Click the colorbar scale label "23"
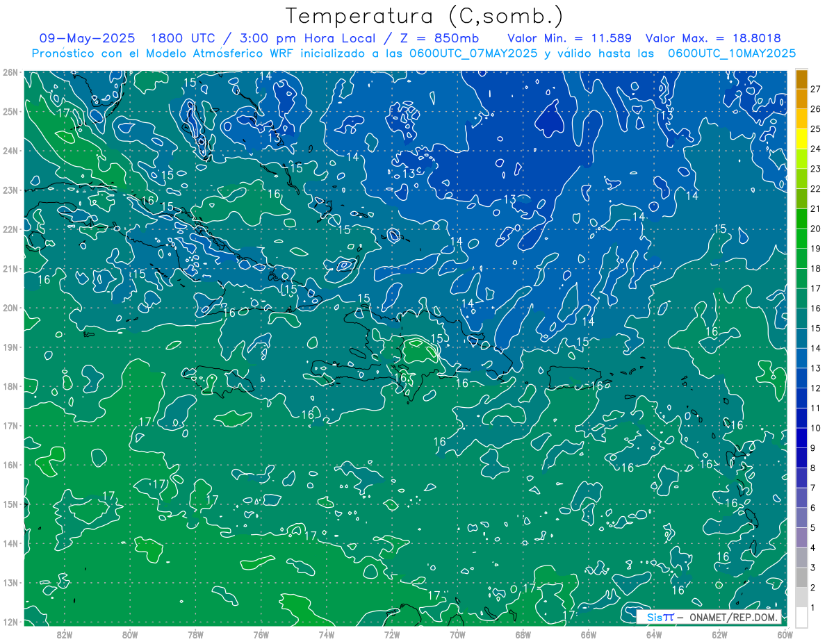 click(816, 169)
